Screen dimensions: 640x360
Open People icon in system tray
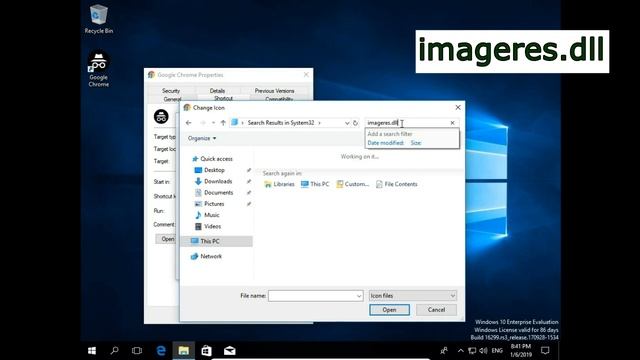tap(444, 351)
